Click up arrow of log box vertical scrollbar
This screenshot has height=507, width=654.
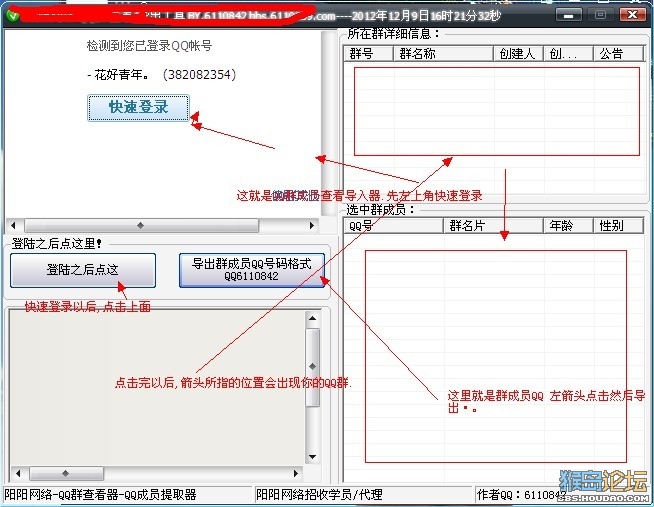point(313,319)
